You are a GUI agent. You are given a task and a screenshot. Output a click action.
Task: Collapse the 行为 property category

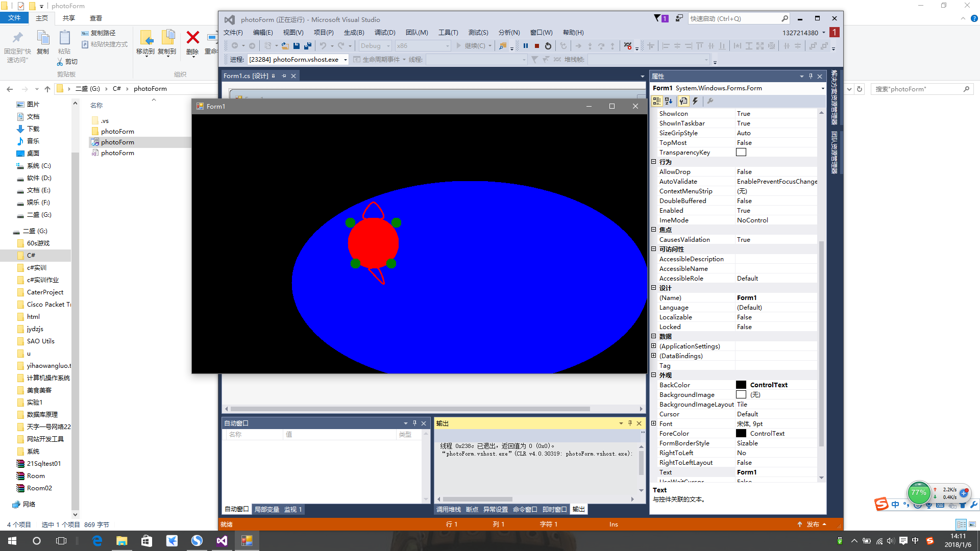[653, 162]
